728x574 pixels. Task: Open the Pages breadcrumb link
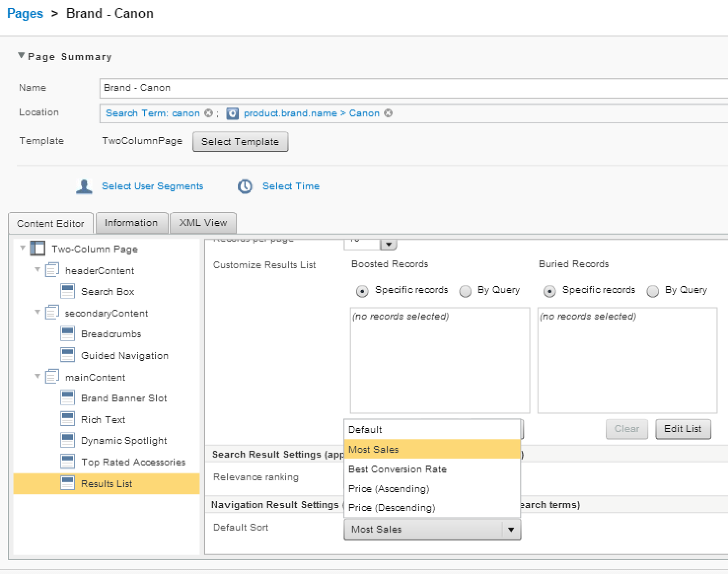point(25,13)
